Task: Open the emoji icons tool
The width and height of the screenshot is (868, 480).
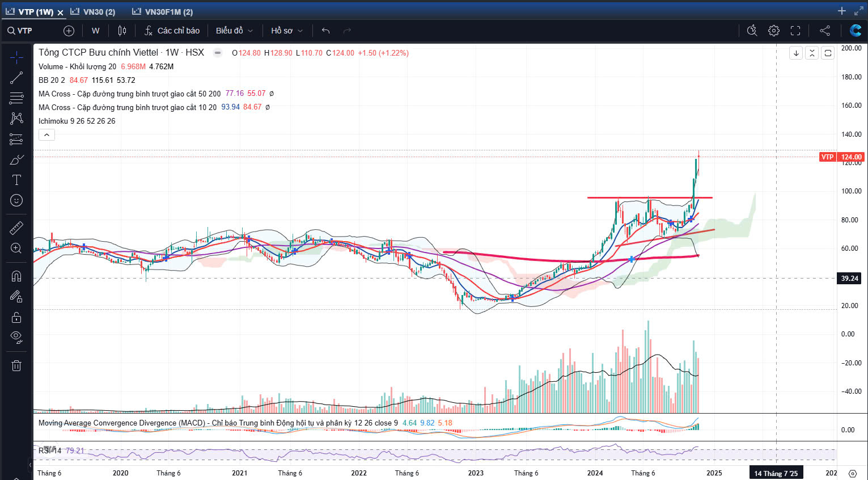Action: [x=16, y=200]
